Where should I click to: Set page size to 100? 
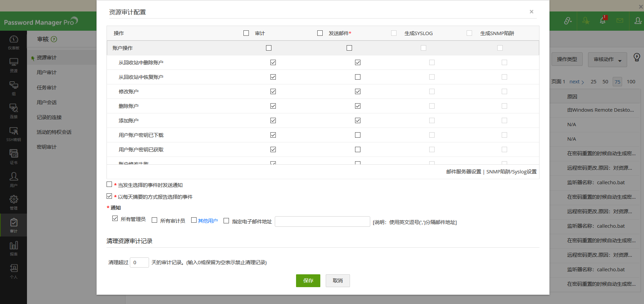(631, 82)
